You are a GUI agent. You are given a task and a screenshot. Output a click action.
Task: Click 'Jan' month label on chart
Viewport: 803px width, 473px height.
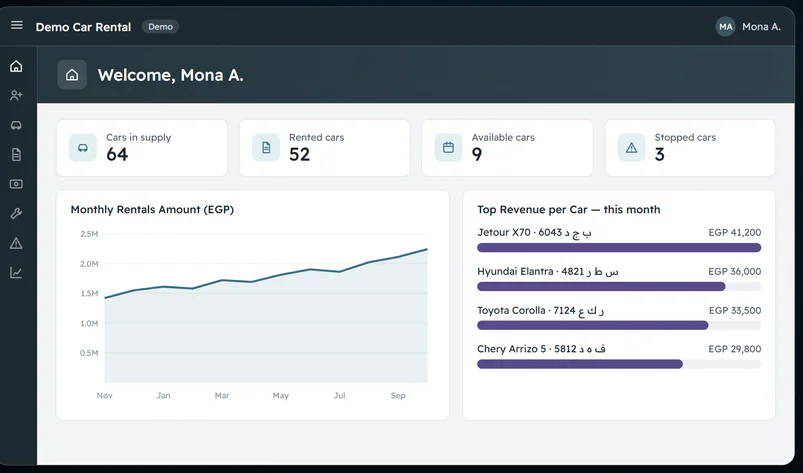[163, 395]
